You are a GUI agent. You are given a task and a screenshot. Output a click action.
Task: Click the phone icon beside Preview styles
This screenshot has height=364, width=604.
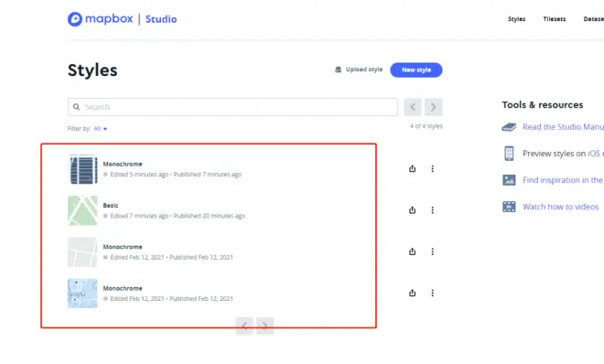point(509,154)
